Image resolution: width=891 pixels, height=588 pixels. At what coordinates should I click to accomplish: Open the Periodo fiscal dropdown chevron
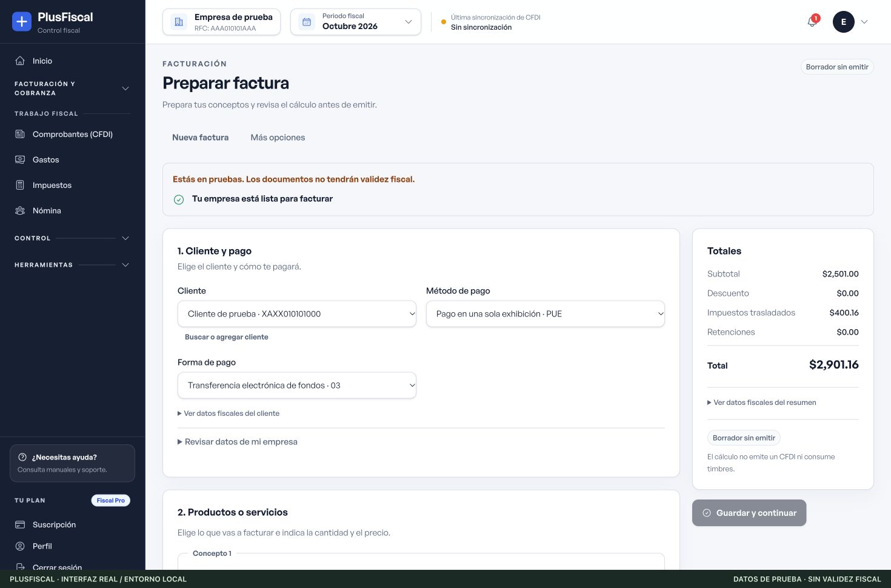409,22
